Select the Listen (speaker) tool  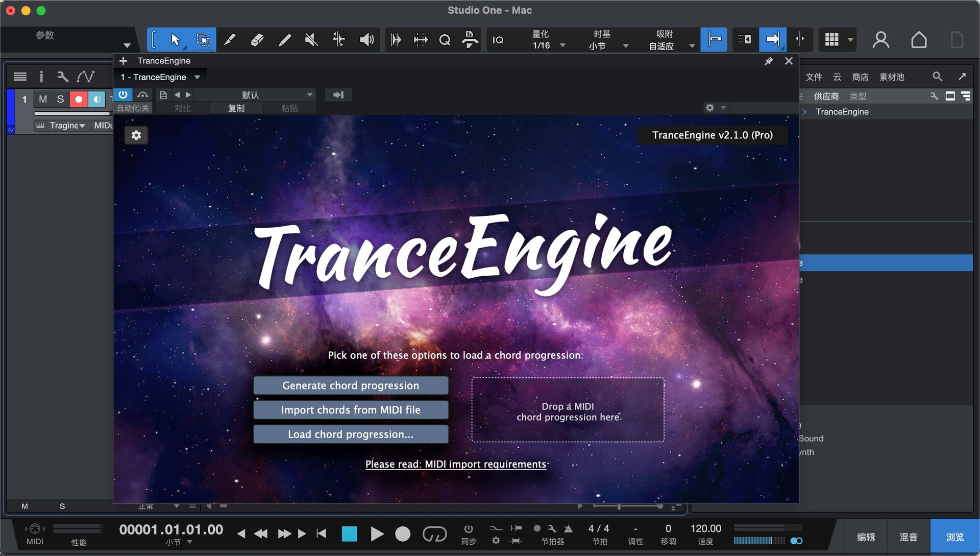(x=366, y=40)
